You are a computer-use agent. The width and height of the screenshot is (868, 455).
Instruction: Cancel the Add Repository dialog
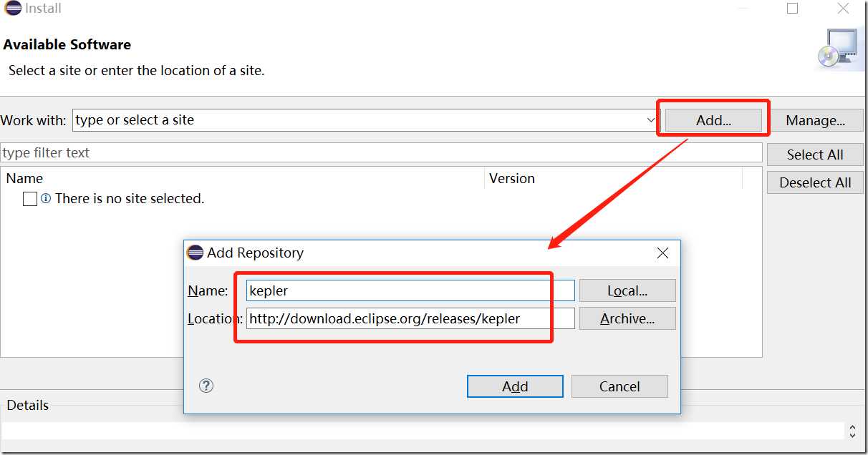pos(619,386)
